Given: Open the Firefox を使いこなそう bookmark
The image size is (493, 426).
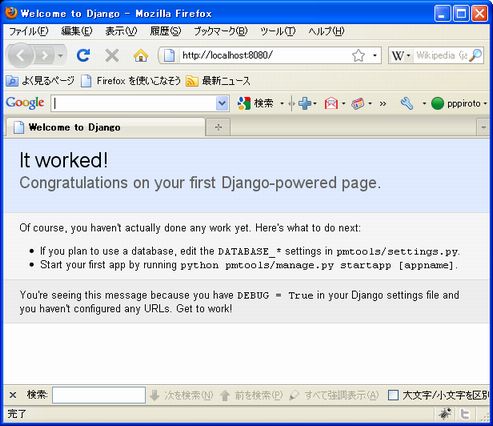Looking at the screenshot, I should tap(131, 81).
